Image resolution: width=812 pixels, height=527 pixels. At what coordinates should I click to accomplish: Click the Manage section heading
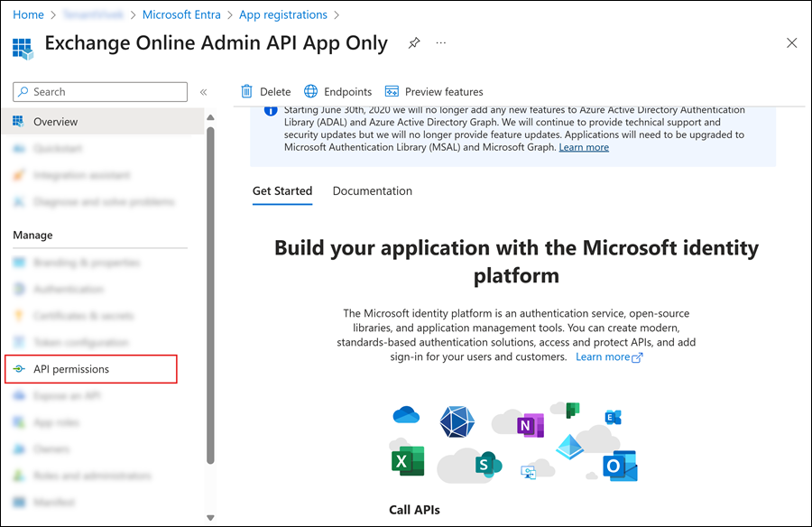(x=32, y=236)
